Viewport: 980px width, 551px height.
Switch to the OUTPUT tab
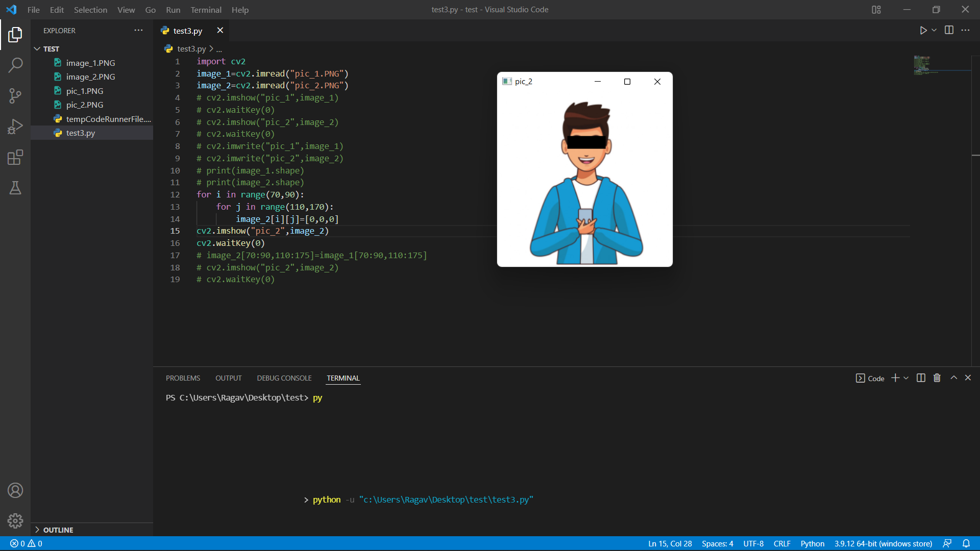228,378
